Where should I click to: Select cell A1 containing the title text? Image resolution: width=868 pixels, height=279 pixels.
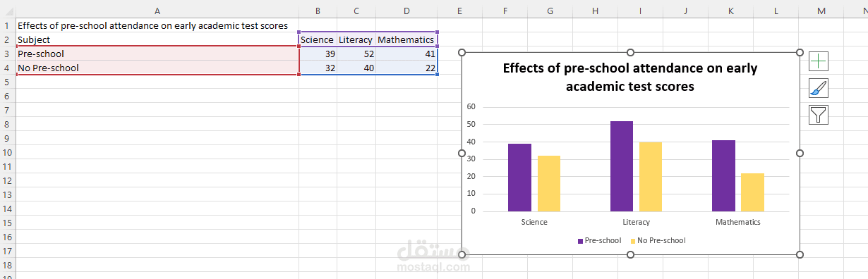157,25
